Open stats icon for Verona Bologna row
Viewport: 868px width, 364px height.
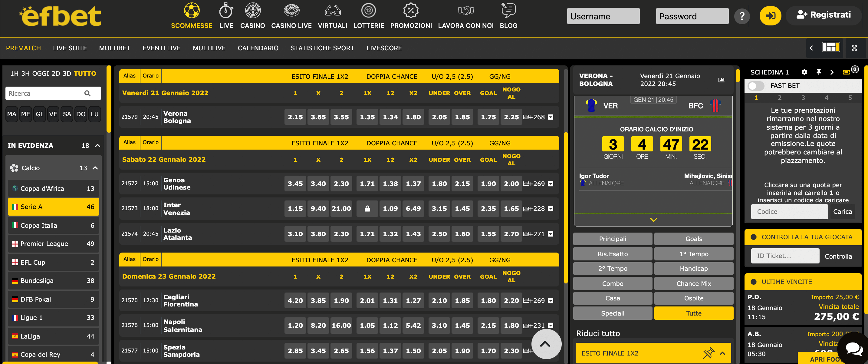(526, 117)
